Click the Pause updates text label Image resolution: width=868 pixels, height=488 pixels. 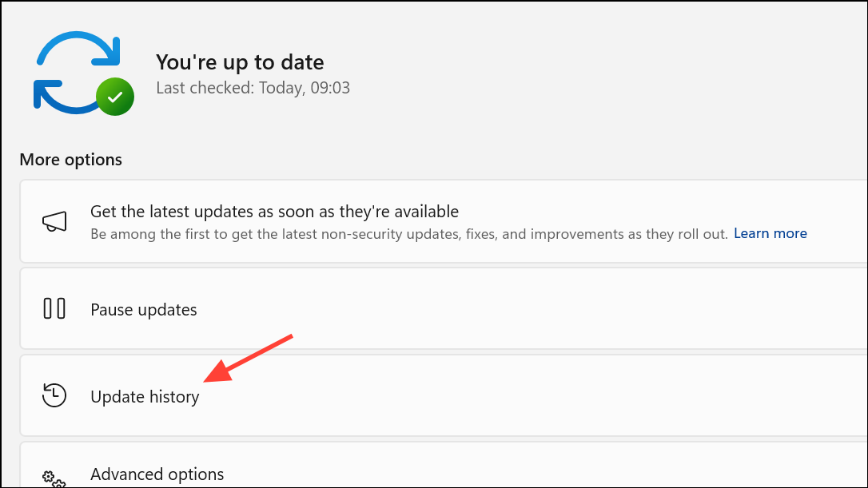coord(143,309)
